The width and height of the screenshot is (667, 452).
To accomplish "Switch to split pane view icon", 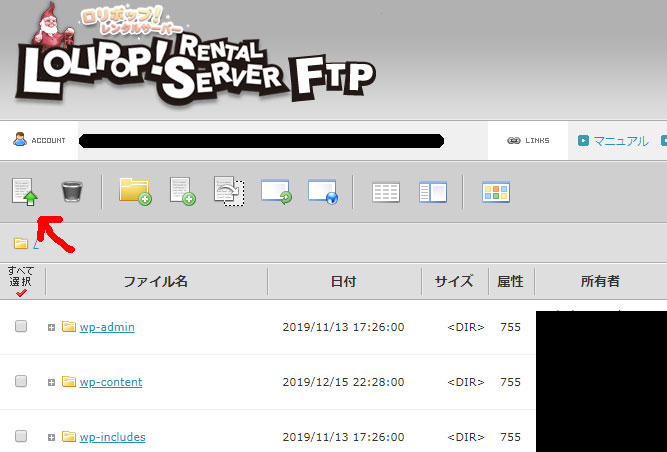I will coord(433,192).
